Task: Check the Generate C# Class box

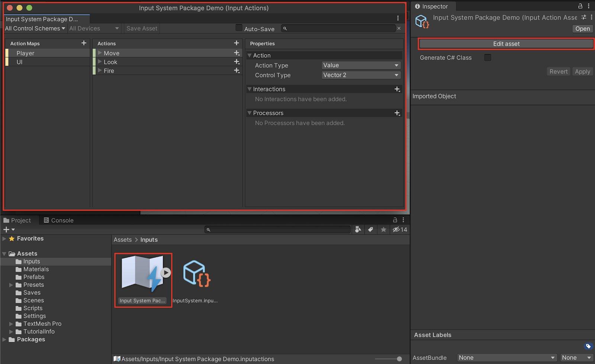Action: pos(488,58)
